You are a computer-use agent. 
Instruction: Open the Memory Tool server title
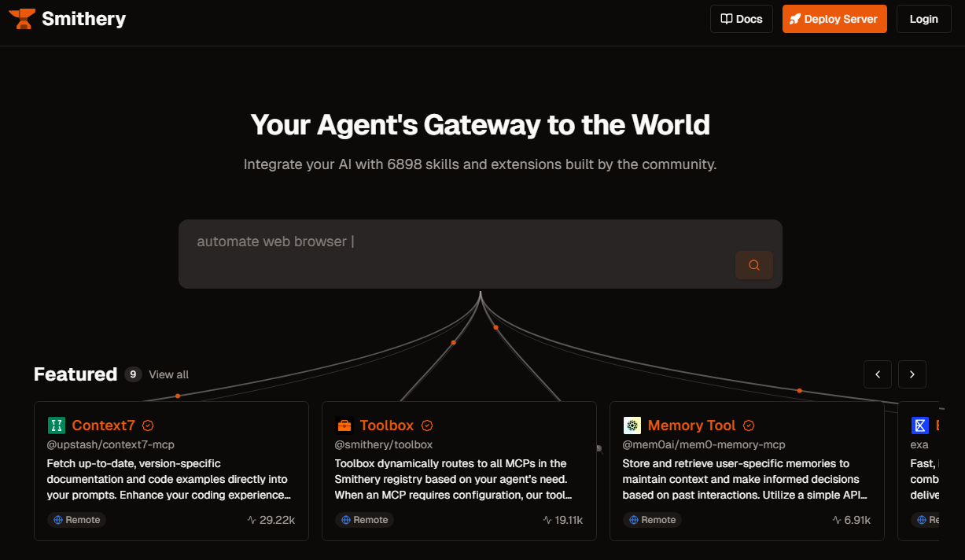tap(692, 426)
